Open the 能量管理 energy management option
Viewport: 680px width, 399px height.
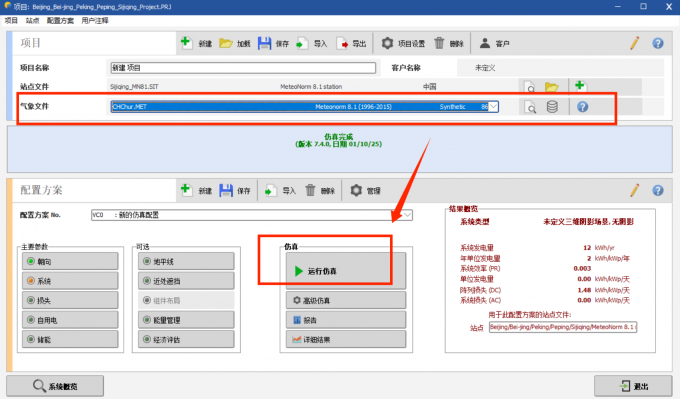[186, 320]
